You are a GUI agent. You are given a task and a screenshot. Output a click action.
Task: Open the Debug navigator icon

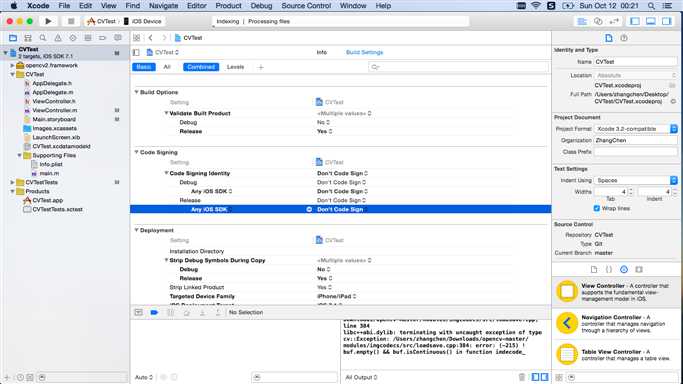(x=88, y=38)
